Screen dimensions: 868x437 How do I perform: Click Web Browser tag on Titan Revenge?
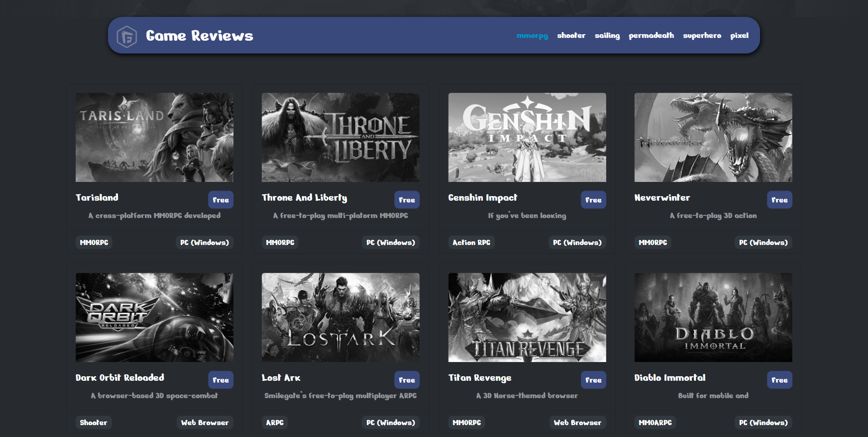pyautogui.click(x=578, y=422)
